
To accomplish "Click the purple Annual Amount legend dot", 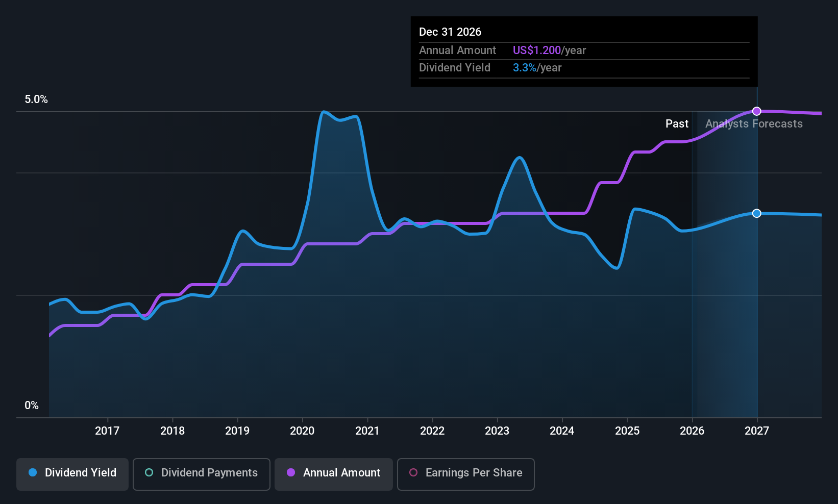I will click(291, 473).
